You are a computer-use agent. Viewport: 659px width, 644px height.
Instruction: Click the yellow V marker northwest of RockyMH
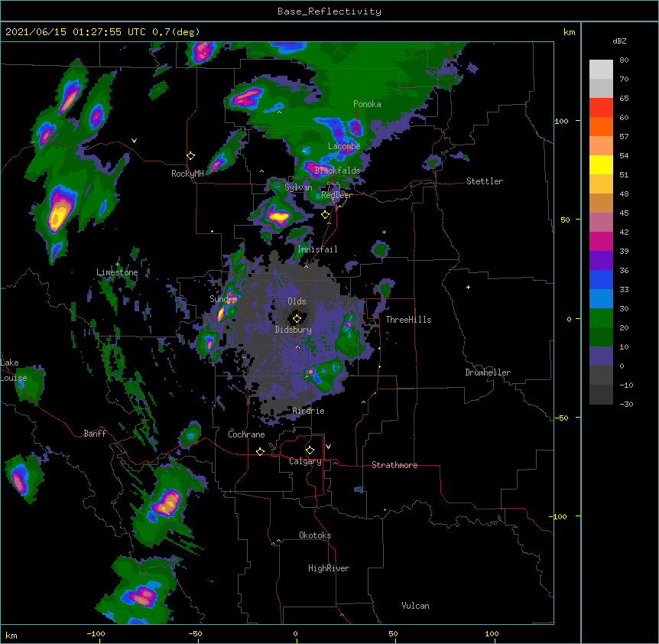(134, 141)
